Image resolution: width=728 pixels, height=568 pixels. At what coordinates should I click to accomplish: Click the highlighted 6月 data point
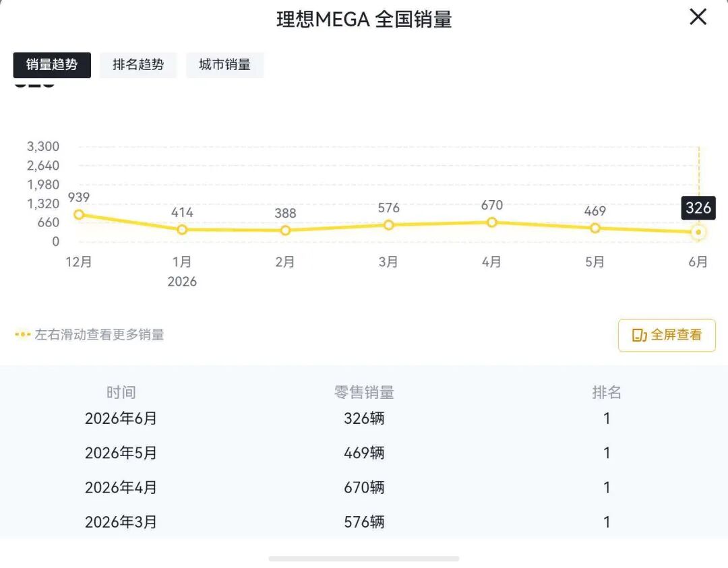(698, 232)
